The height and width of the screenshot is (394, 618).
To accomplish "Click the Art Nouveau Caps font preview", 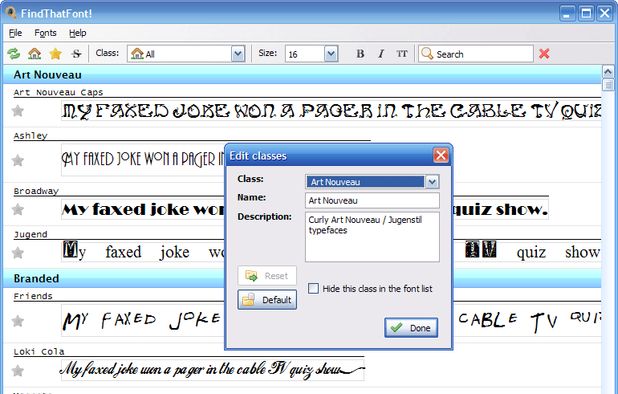I will tap(331, 111).
